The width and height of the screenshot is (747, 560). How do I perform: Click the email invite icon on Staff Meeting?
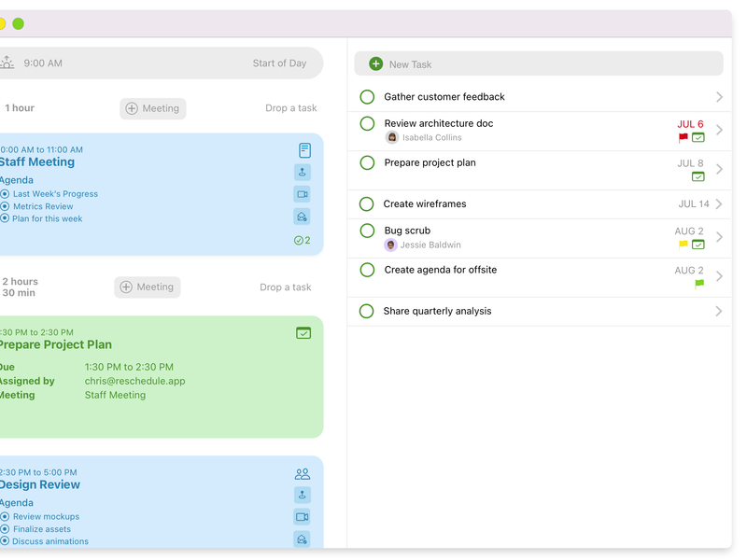(302, 216)
